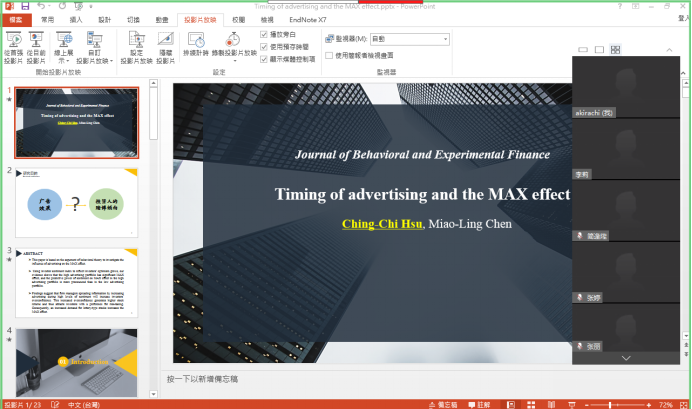Open the Review (校閱) tab
The image size is (692, 409).
point(238,20)
